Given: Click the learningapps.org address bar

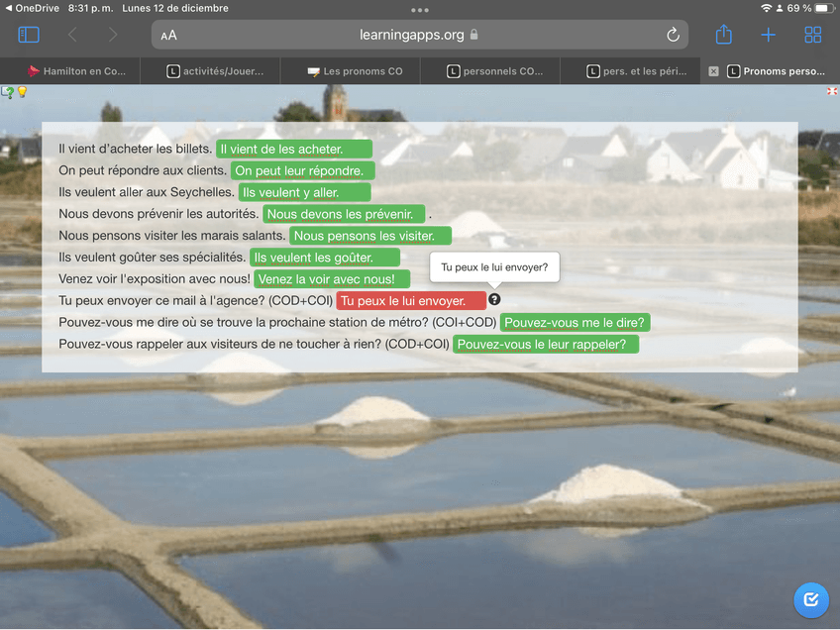Looking at the screenshot, I should [419, 35].
